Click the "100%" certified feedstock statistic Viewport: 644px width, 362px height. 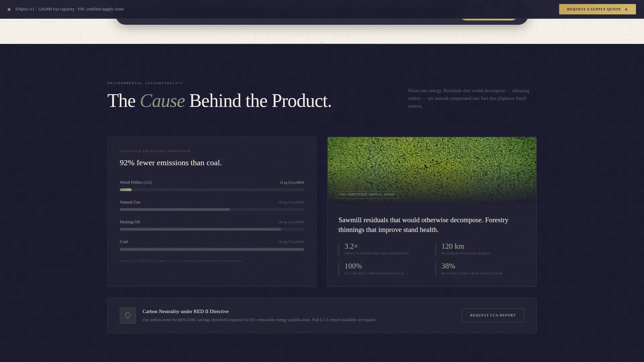(x=353, y=266)
